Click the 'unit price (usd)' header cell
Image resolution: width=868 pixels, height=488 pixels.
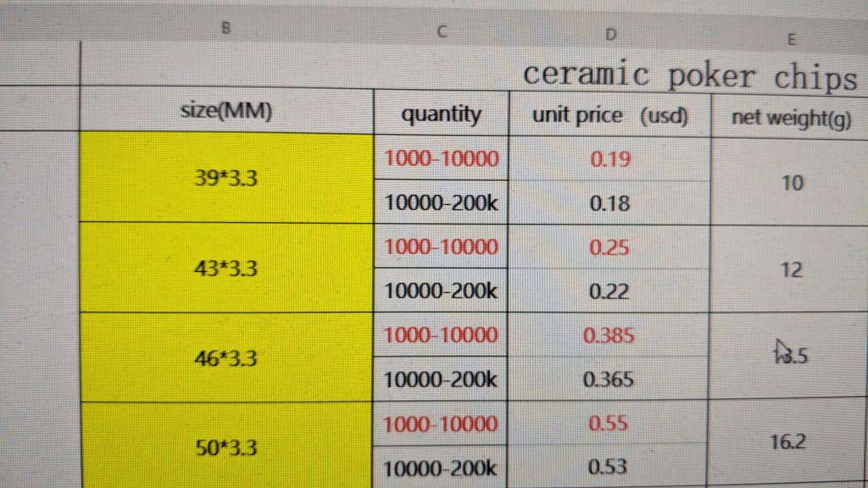click(x=609, y=116)
